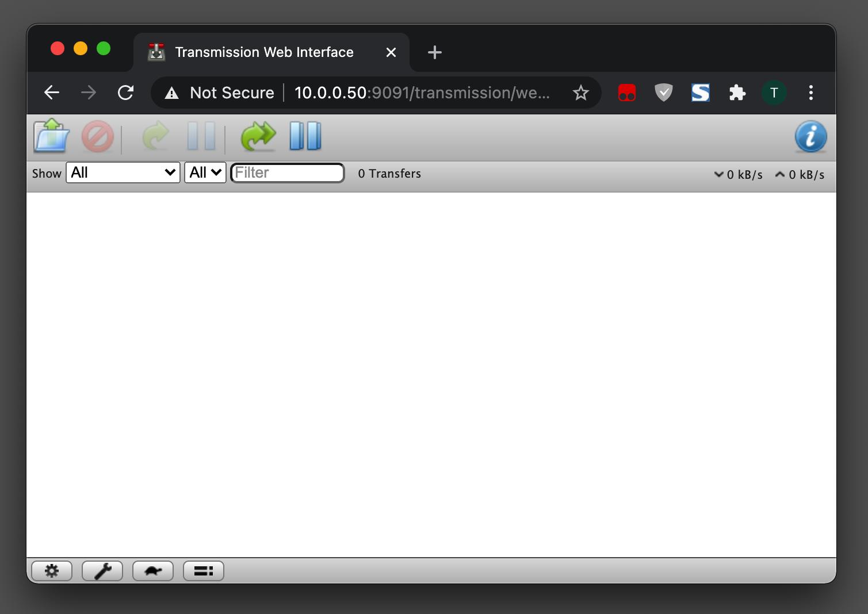
Task: Click the 0 Transfers count label
Action: (x=389, y=174)
